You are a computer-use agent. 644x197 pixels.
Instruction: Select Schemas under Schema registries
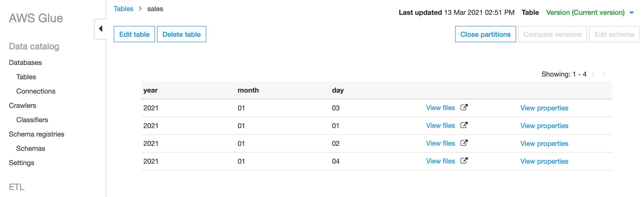(x=30, y=148)
